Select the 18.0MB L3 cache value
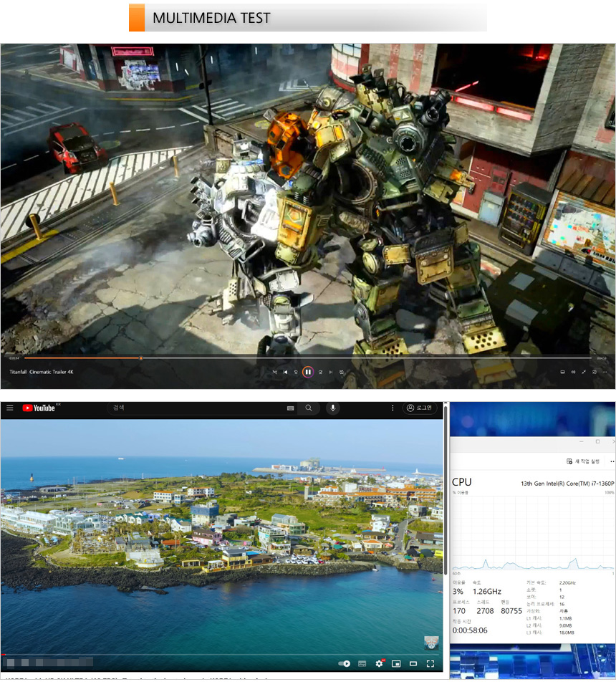Screen dimensions: 616x682 coord(567,633)
